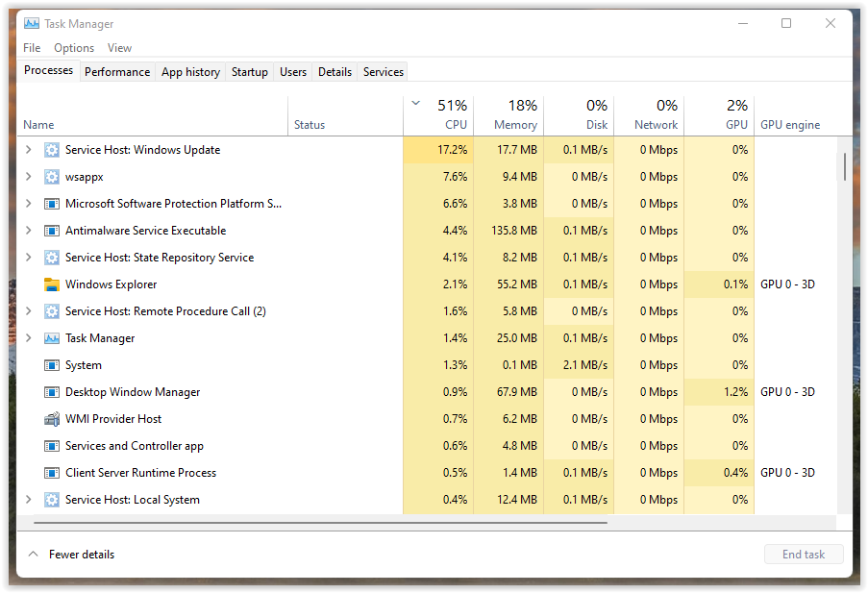The height and width of the screenshot is (593, 868).
Task: Open the Options menu
Action: pos(74,48)
